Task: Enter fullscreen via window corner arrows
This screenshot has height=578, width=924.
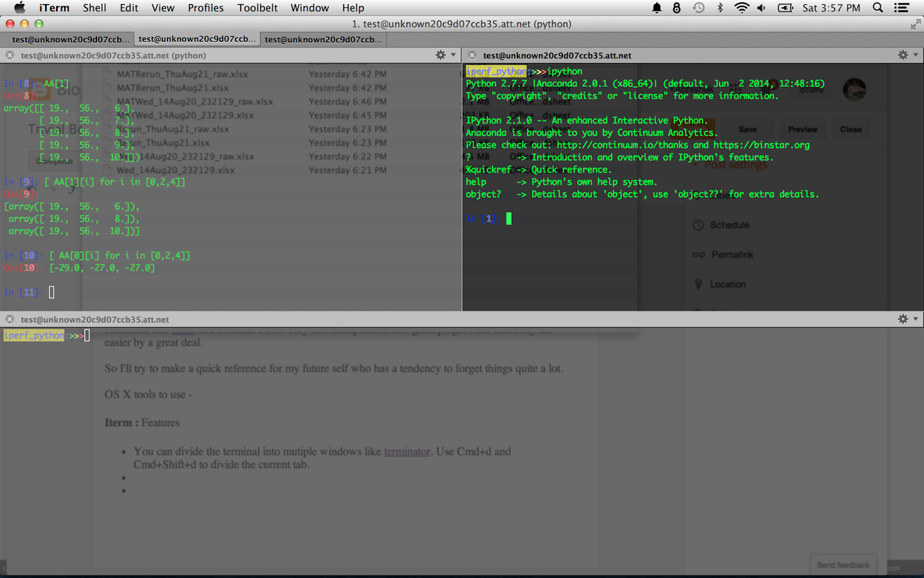Action: tap(915, 24)
